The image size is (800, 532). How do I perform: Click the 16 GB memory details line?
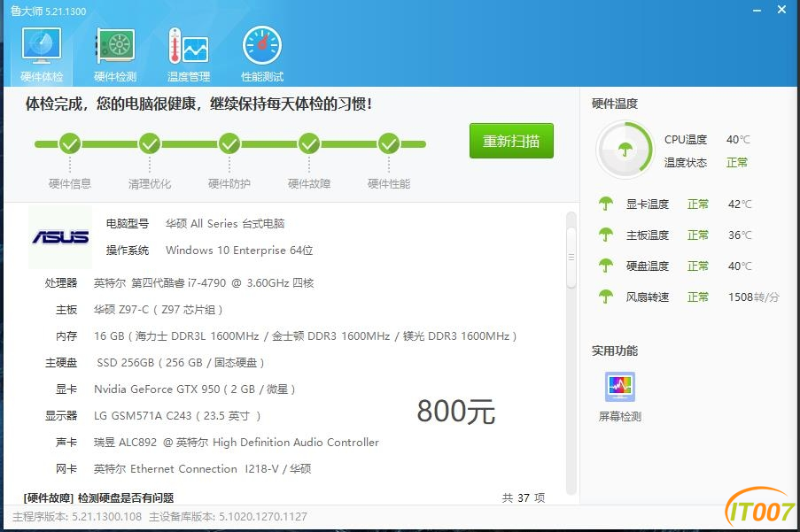click(305, 335)
